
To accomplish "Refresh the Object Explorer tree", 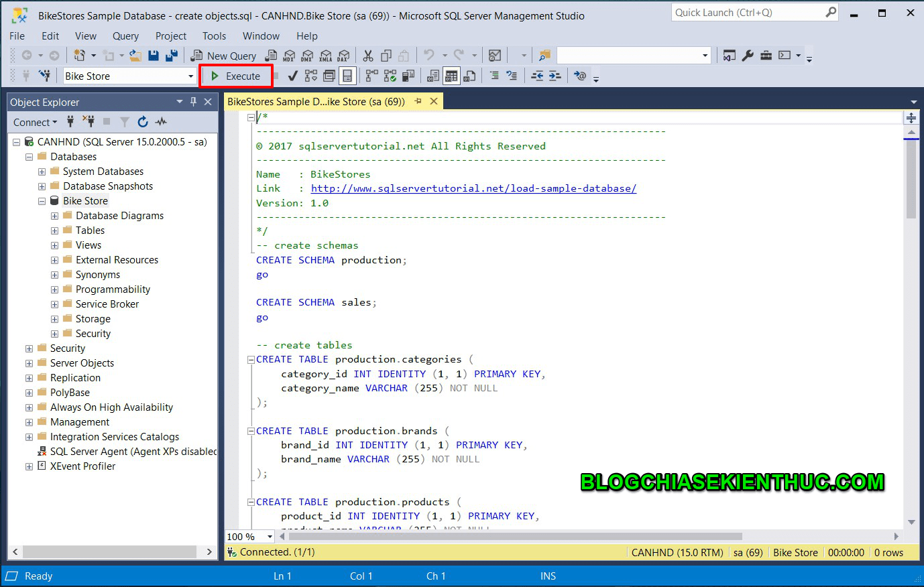I will [143, 122].
